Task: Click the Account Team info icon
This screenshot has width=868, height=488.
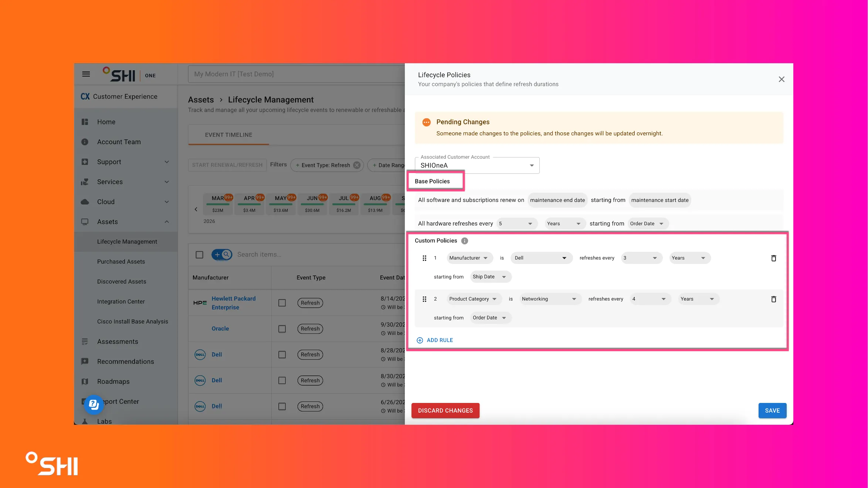Action: [x=85, y=142]
